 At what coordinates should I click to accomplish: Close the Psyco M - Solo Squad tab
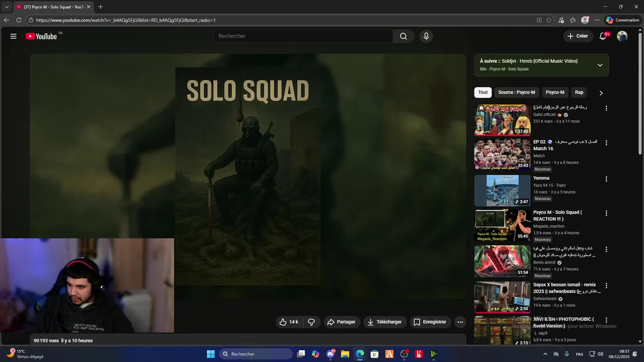pos(89,7)
